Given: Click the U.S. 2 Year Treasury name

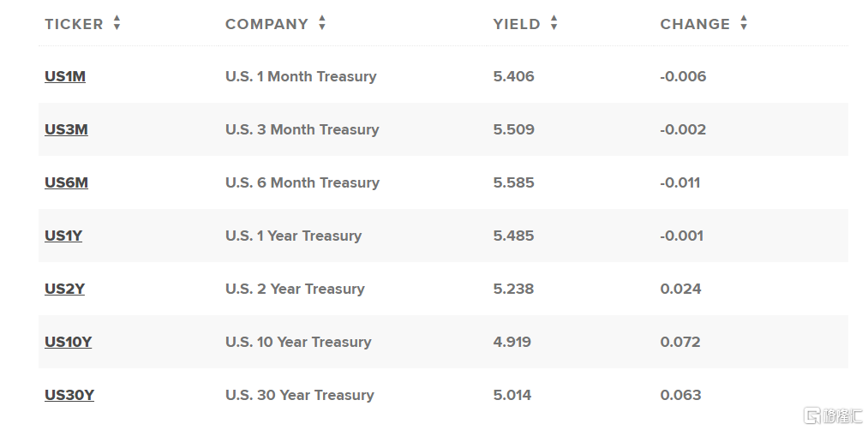Looking at the screenshot, I should pos(295,289).
